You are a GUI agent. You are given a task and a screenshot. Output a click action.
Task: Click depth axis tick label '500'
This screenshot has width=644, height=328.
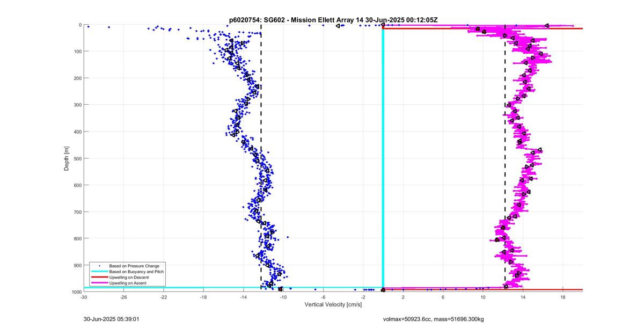[x=77, y=158]
